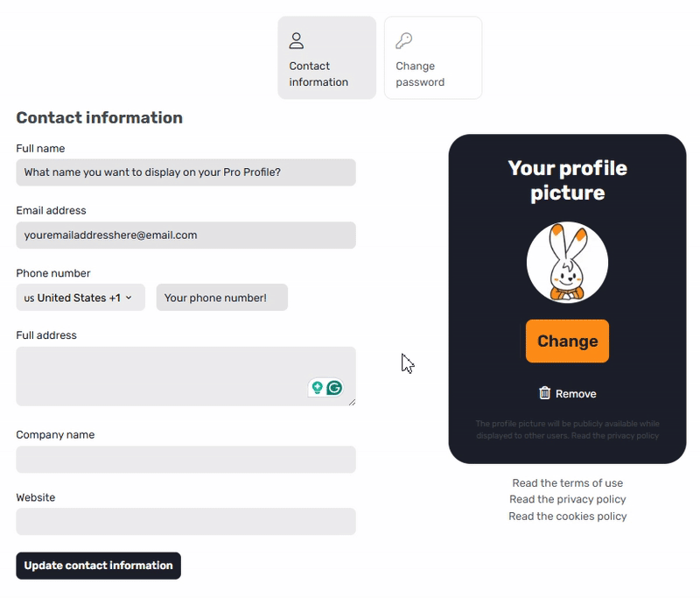
Task: Open the Read the cookies policy link
Action: [568, 517]
